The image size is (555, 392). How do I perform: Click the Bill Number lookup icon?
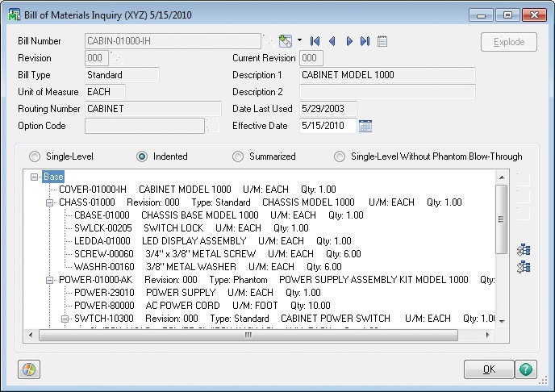(269, 41)
